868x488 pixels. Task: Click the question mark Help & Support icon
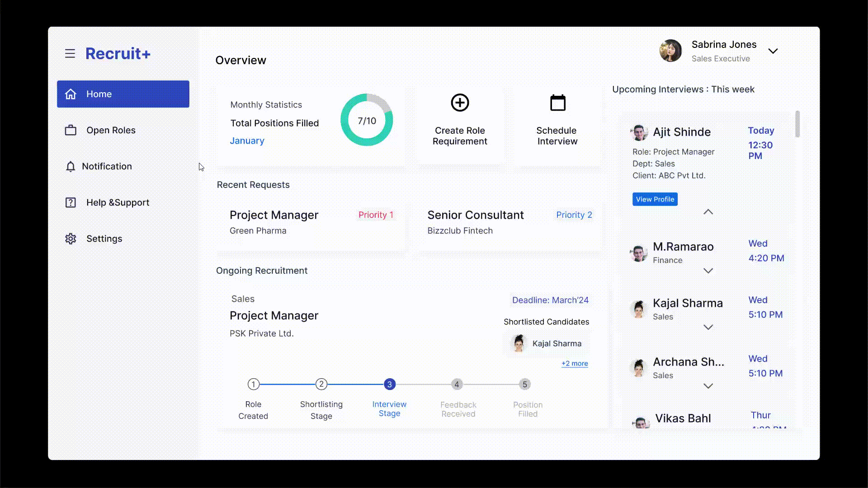point(71,202)
